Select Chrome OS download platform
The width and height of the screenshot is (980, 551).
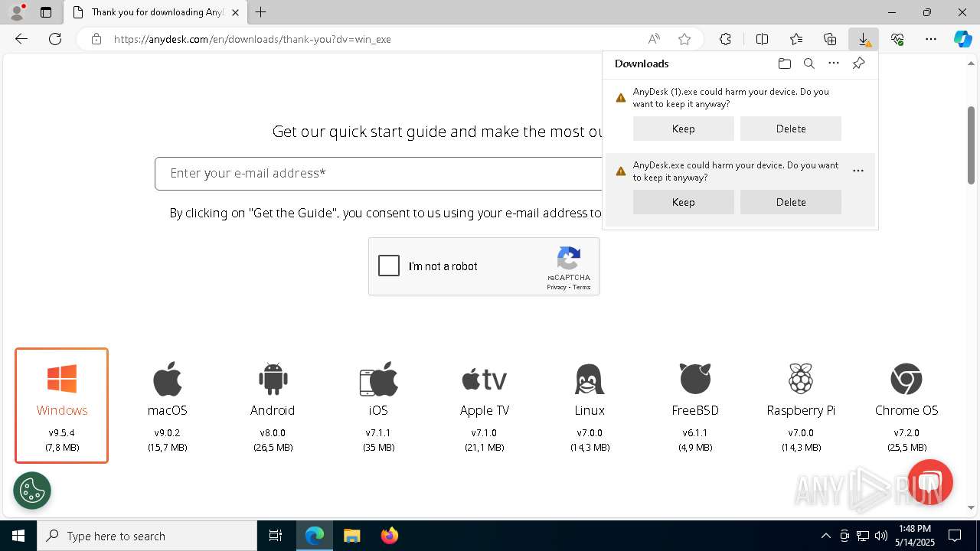(906, 406)
